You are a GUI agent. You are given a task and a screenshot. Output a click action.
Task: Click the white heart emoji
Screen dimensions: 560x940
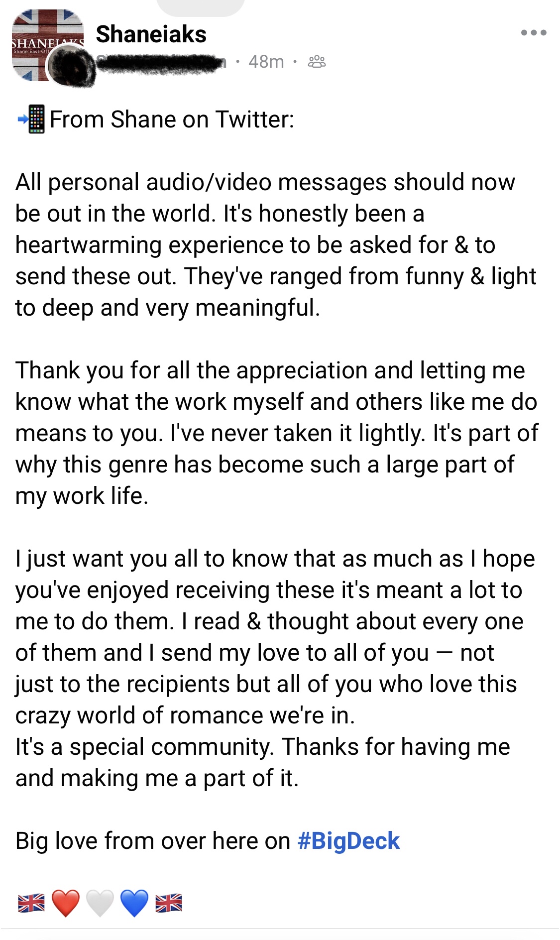[x=100, y=903]
